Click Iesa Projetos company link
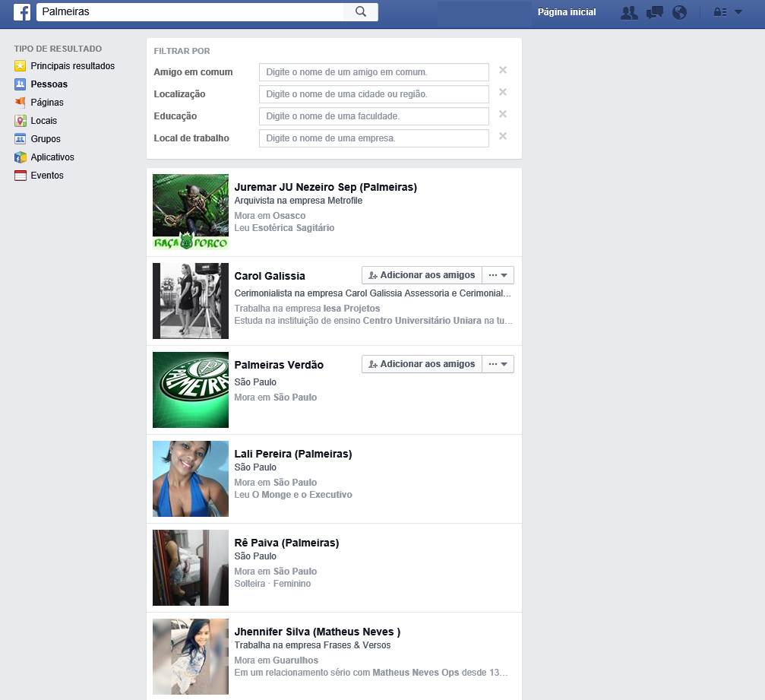 351,308
